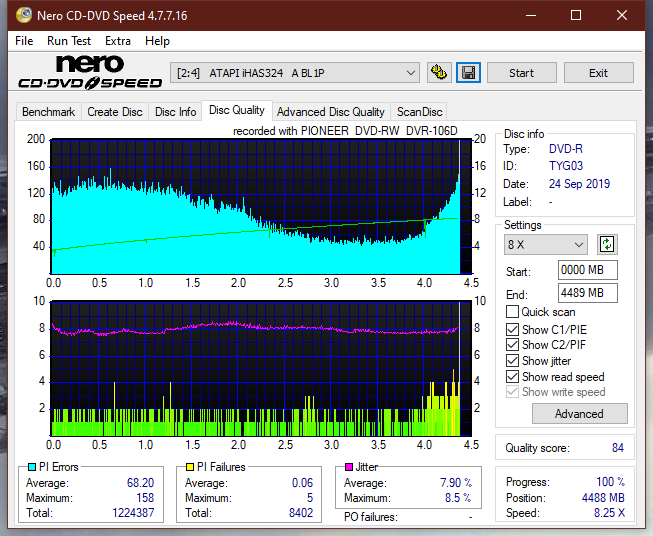Open the 8 X speed dropdown
This screenshot has height=536, width=653.
[545, 244]
